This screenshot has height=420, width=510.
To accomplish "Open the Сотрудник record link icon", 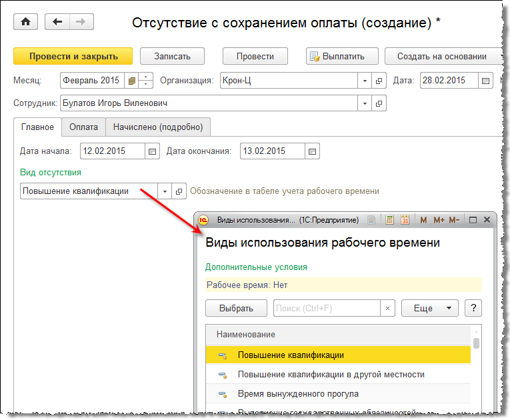I will [x=379, y=104].
